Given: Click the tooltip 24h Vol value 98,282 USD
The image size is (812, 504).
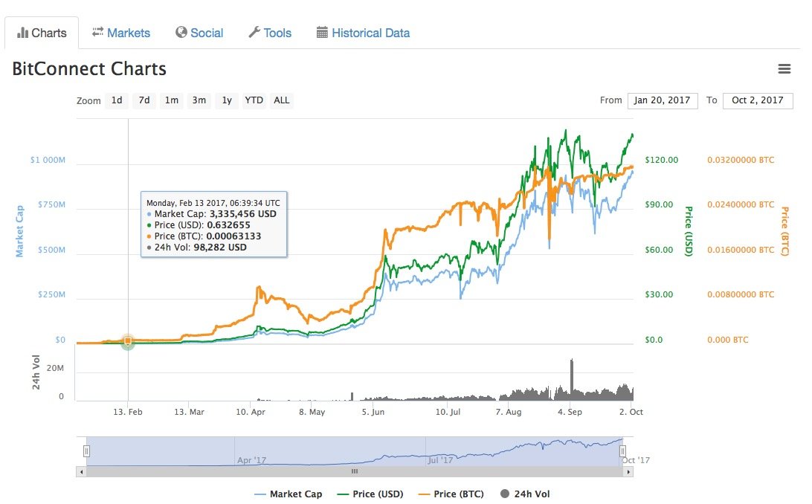Looking at the screenshot, I should tap(220, 248).
